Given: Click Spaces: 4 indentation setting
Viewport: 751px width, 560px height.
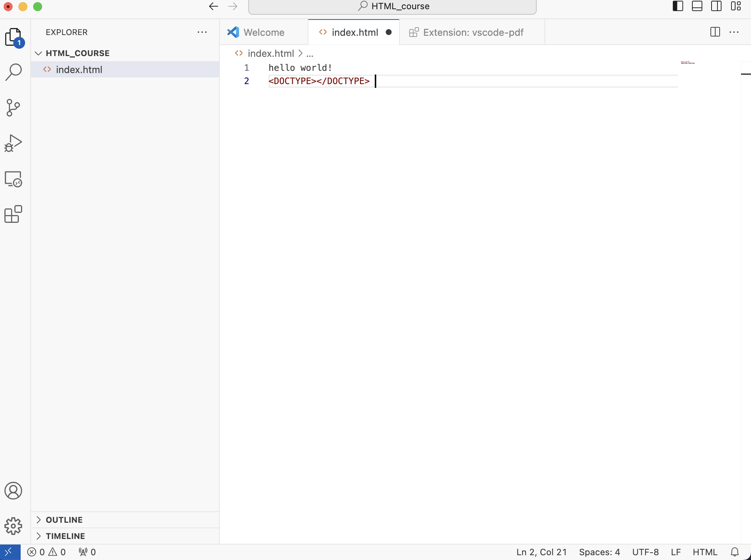Looking at the screenshot, I should coord(599,552).
